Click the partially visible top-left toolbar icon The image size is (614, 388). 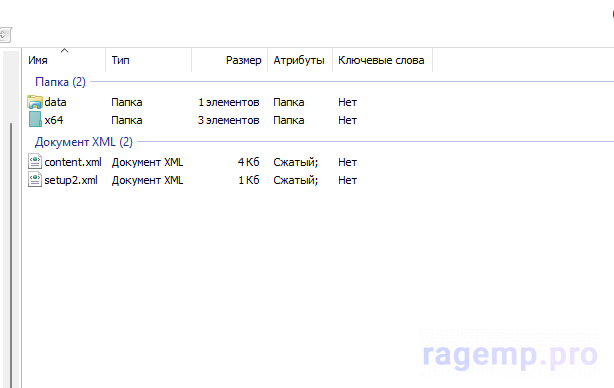click(x=5, y=35)
